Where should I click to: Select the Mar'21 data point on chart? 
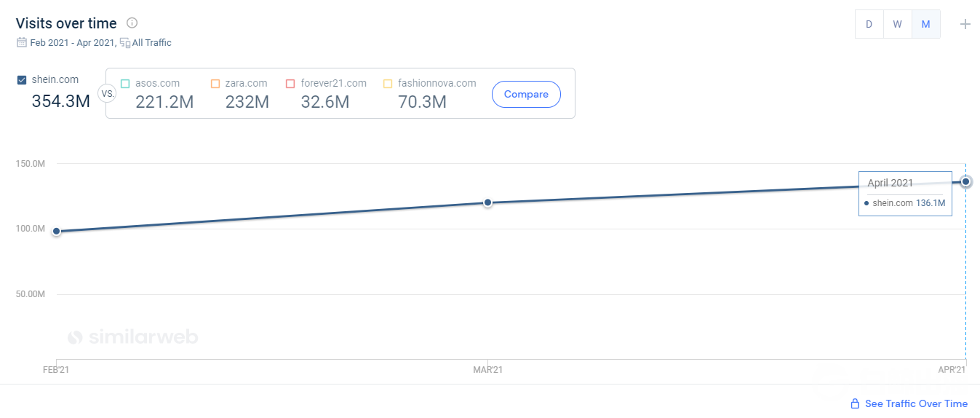487,202
